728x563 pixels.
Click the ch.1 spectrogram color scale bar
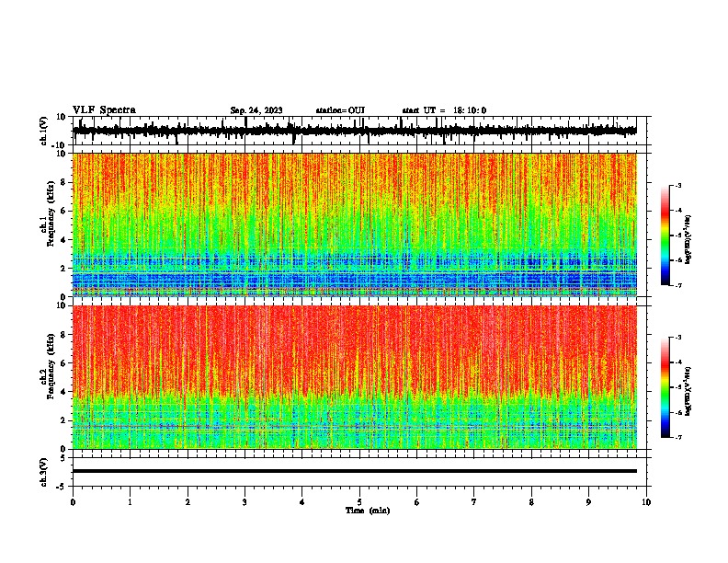665,236
